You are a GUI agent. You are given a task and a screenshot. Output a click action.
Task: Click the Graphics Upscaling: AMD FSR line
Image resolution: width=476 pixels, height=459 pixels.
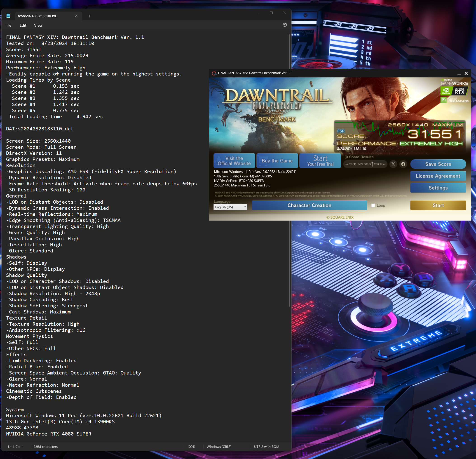pos(91,172)
